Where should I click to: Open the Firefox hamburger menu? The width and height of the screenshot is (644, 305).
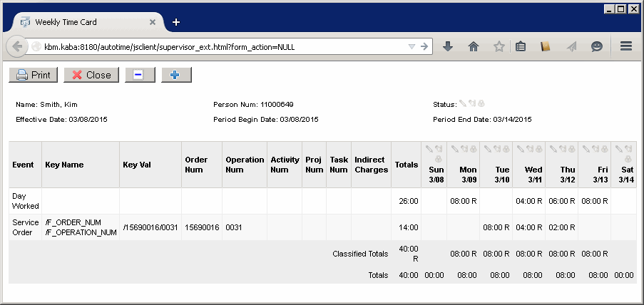(x=626, y=46)
